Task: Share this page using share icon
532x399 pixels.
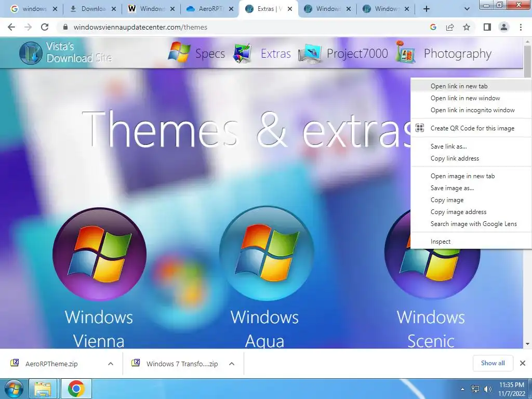Action: pos(450,27)
